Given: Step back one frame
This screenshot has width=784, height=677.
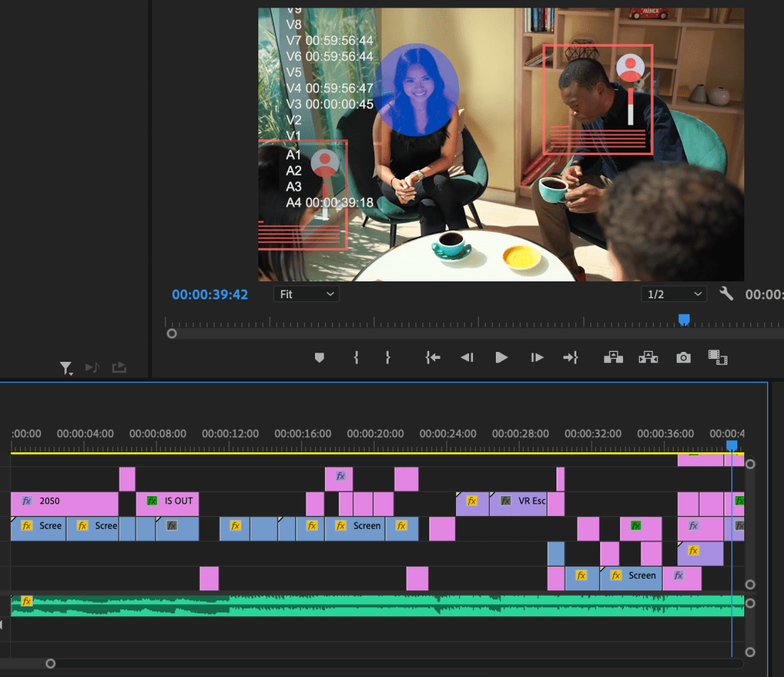Looking at the screenshot, I should pos(467,357).
